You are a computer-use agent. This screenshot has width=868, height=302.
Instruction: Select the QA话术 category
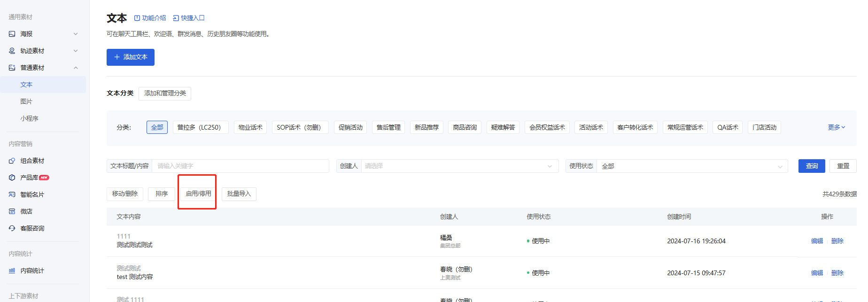coord(728,127)
